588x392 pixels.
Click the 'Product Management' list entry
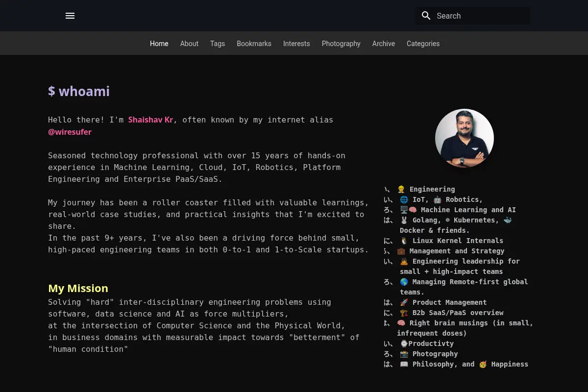click(449, 302)
